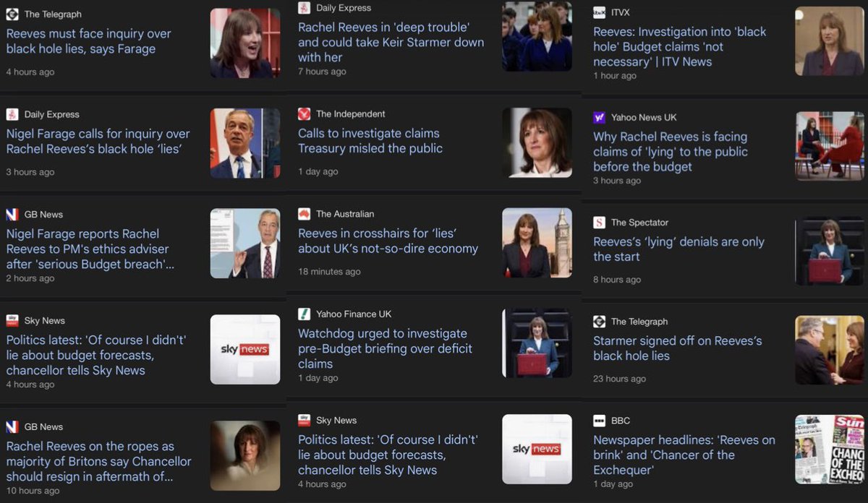This screenshot has width=868, height=503.
Task: Click red briefcase thumbnail beside Yahoo Finance story
Action: point(537,343)
